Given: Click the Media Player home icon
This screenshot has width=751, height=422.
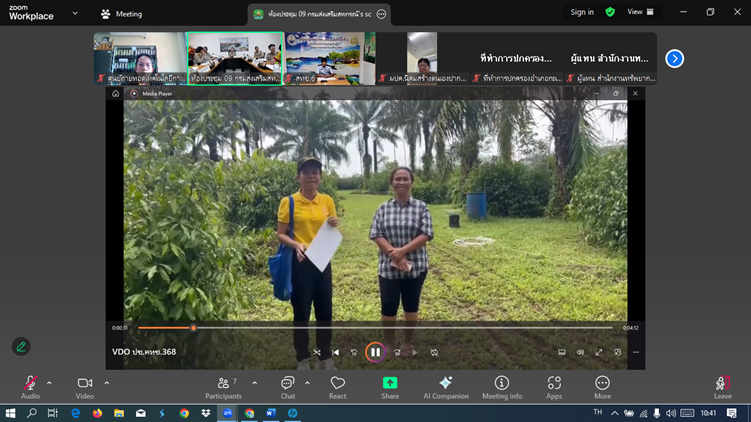Looking at the screenshot, I should tap(115, 93).
